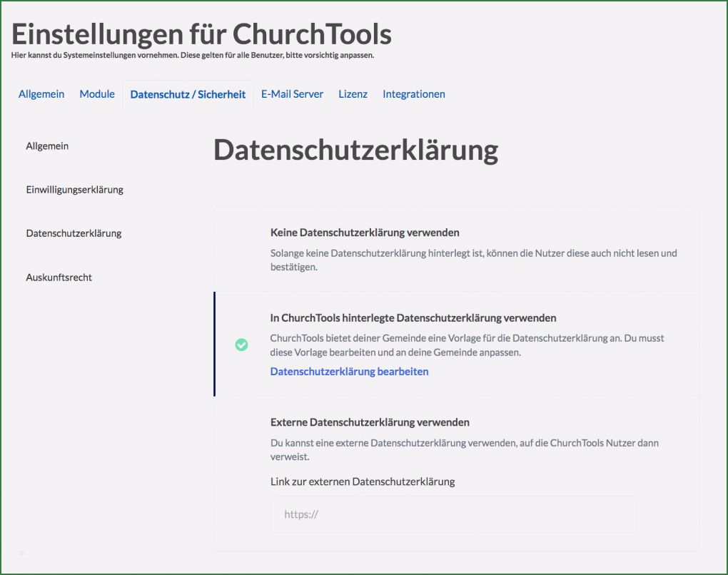
Task: Select Datenschutzerklärung in the sidebar
Action: 74,233
